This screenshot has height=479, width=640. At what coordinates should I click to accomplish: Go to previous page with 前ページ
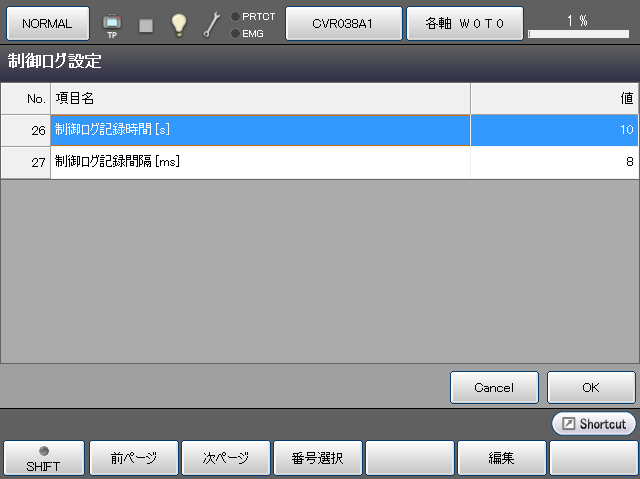(133, 458)
